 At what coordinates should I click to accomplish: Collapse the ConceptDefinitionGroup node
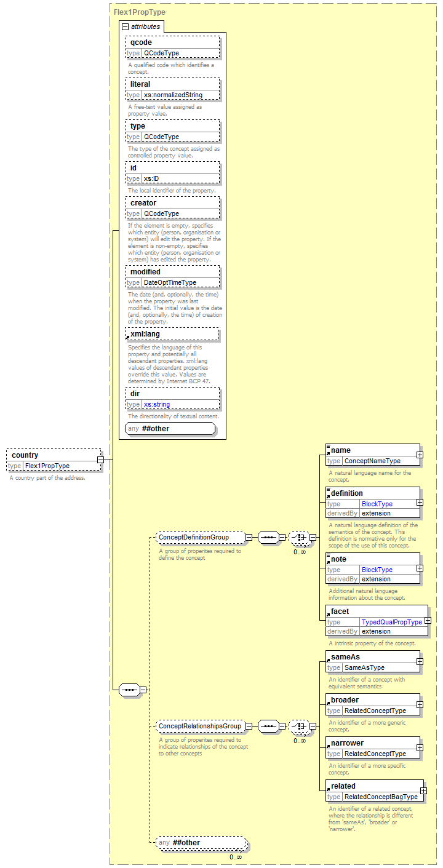click(x=249, y=537)
